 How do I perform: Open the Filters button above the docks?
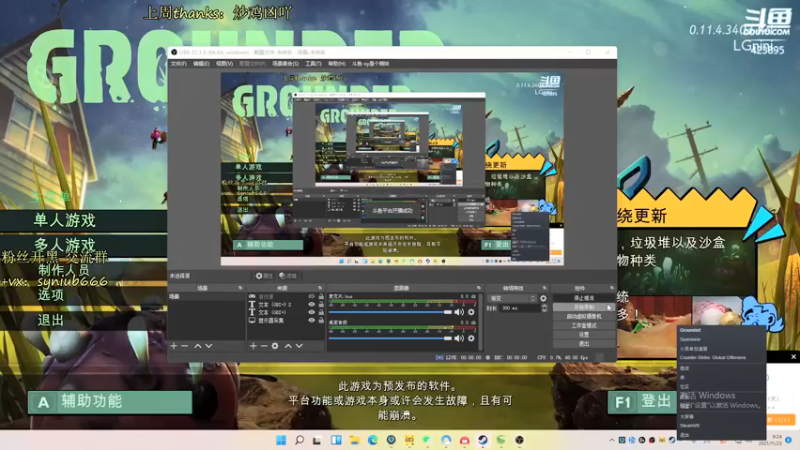click(x=288, y=276)
